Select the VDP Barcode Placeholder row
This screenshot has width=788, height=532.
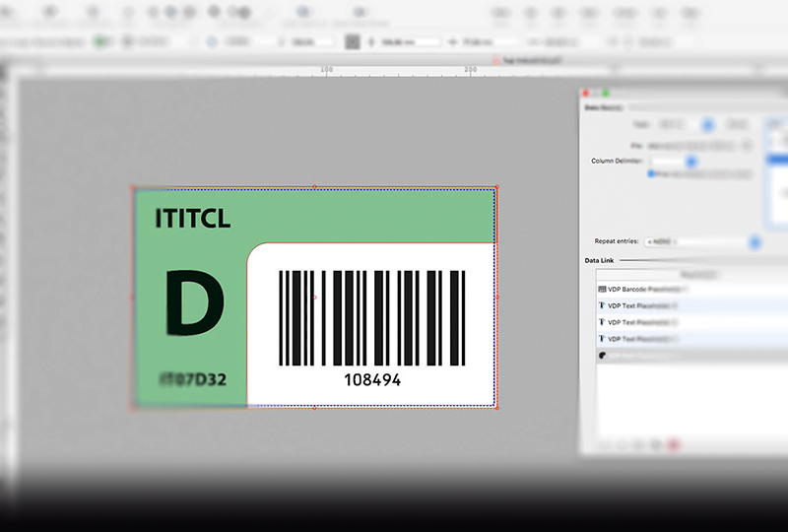tap(692, 289)
